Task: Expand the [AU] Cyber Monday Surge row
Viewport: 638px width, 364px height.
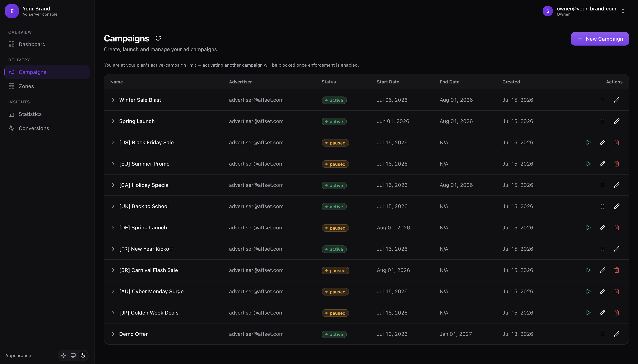Action: [x=113, y=292]
